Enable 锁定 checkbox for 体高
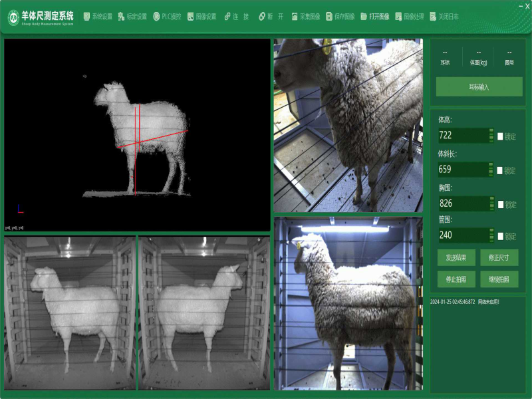 500,136
